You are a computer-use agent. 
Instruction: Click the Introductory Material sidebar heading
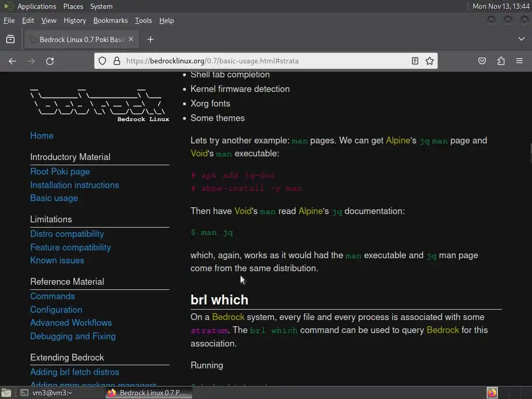[70, 157]
